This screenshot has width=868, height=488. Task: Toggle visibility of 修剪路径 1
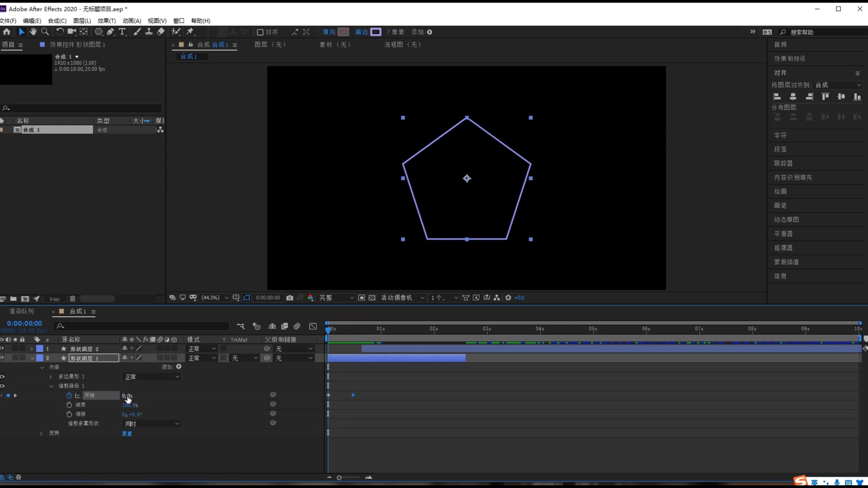point(2,386)
